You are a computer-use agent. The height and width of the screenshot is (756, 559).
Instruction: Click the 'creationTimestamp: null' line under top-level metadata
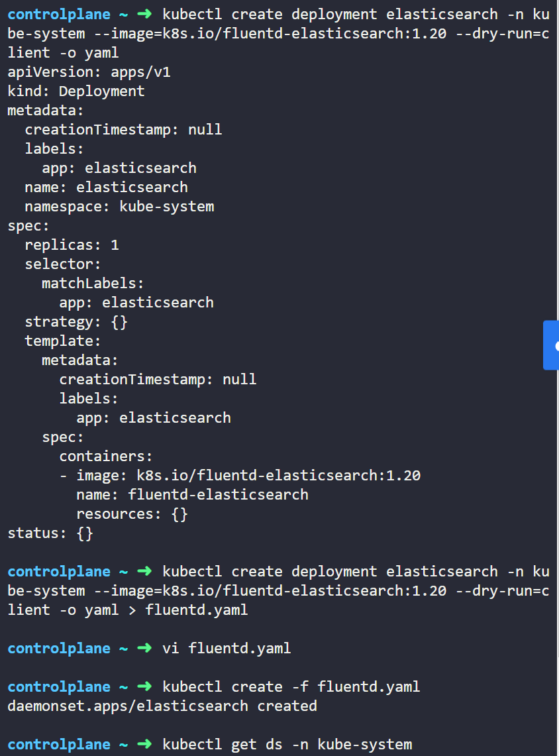click(123, 130)
